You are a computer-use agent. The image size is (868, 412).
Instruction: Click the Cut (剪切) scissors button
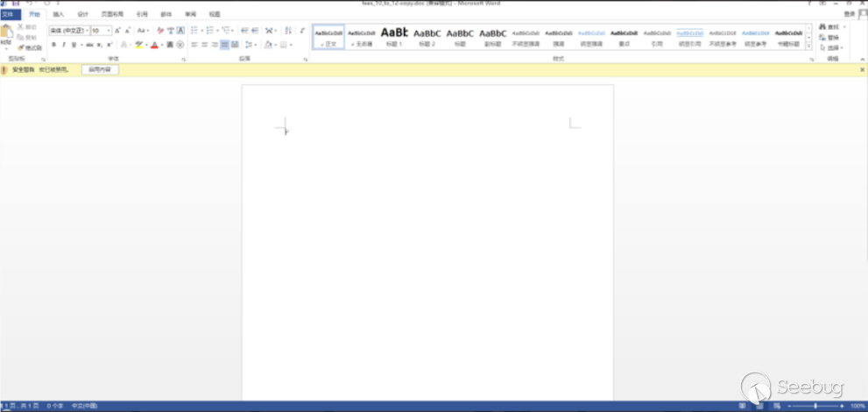pyautogui.click(x=26, y=26)
